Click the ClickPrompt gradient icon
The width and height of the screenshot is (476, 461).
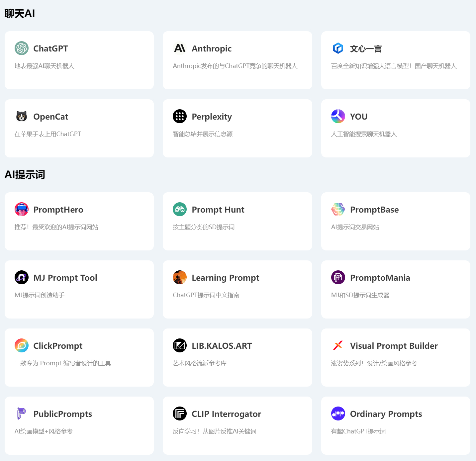(22, 345)
